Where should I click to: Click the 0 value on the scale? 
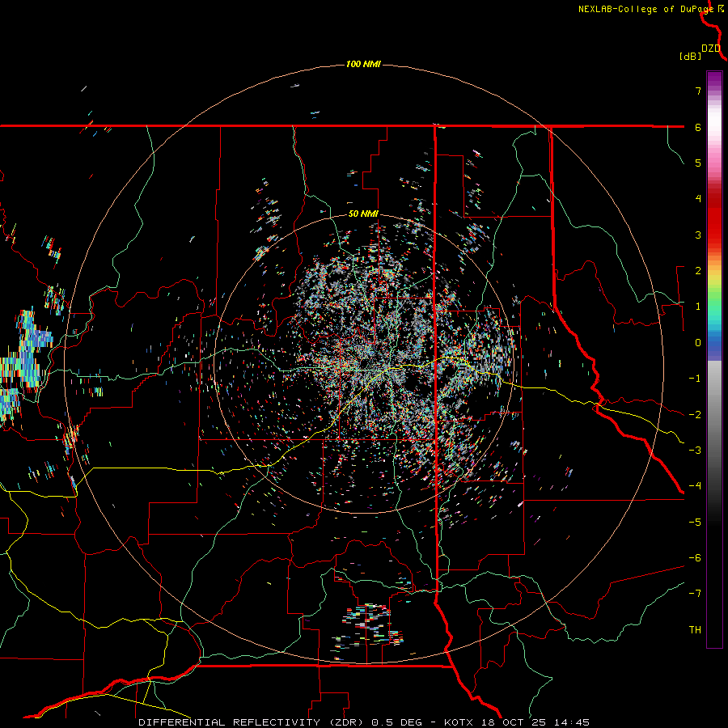(x=698, y=343)
